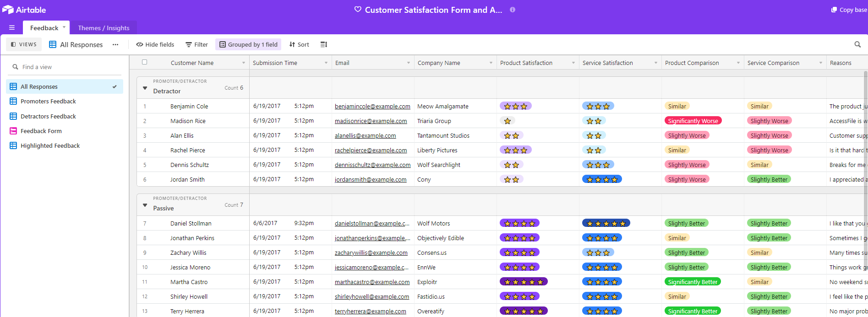Screen dimensions: 868x317
Task: Open the Customer Name column dropdown
Action: point(244,63)
